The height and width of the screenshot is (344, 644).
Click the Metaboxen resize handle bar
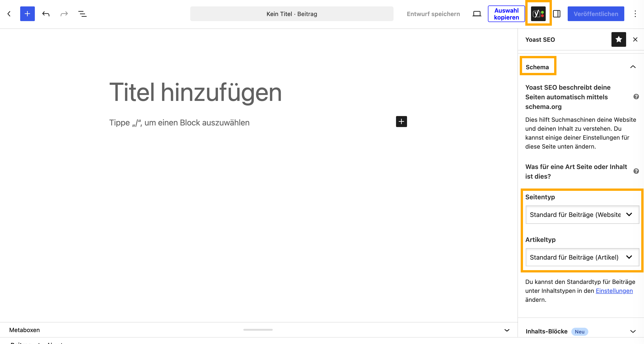pos(258,330)
